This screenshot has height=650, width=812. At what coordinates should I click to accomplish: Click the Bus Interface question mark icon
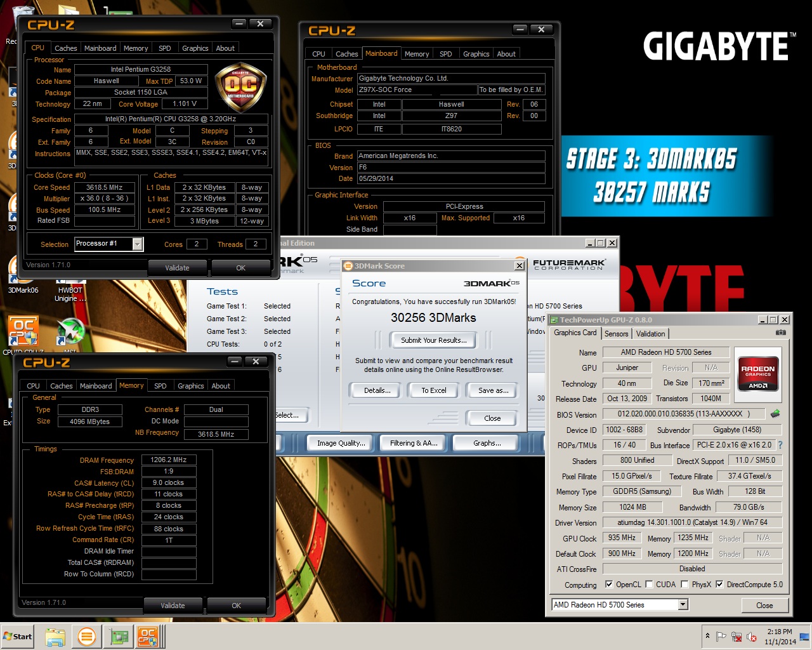pos(780,445)
